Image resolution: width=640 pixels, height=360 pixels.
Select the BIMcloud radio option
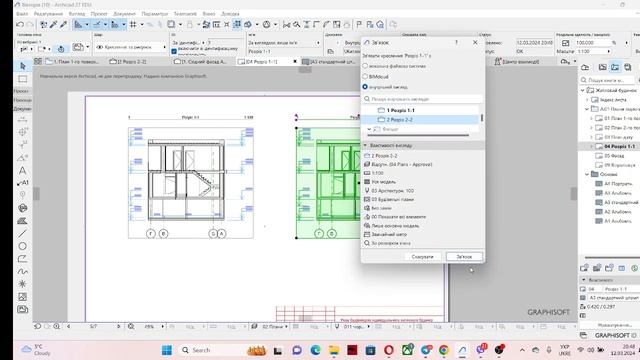pyautogui.click(x=365, y=76)
